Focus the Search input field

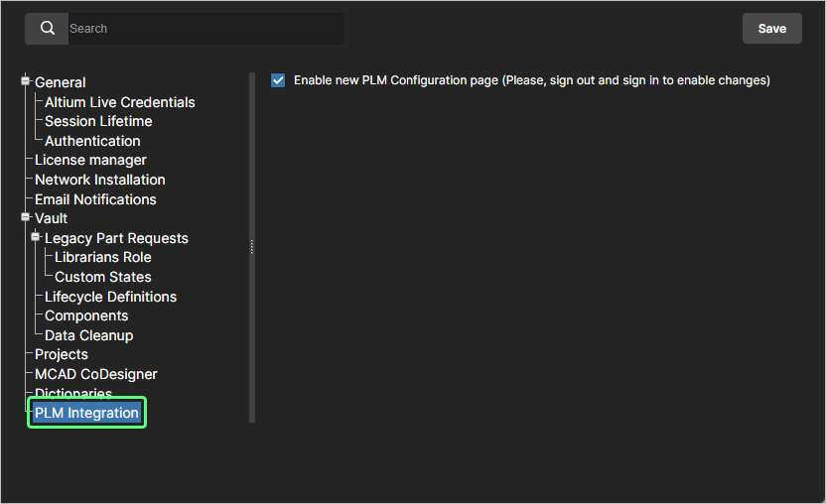click(204, 29)
